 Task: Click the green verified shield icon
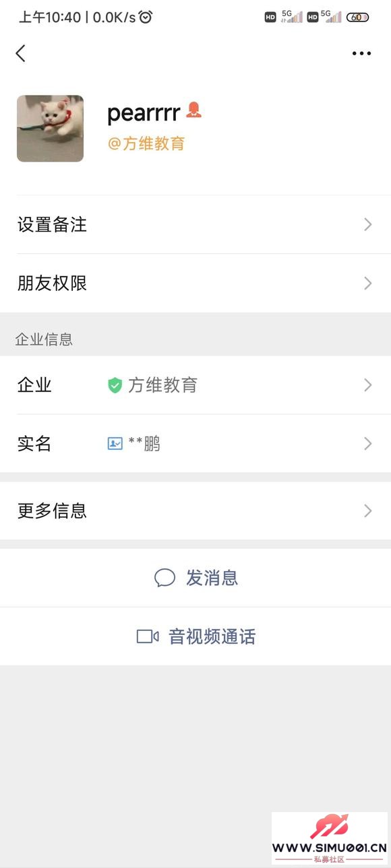click(115, 385)
